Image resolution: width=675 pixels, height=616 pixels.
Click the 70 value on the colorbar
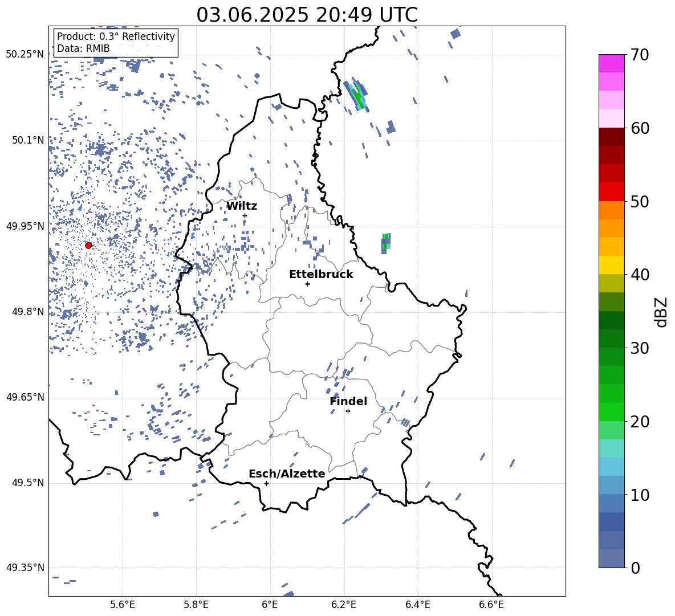coord(640,55)
